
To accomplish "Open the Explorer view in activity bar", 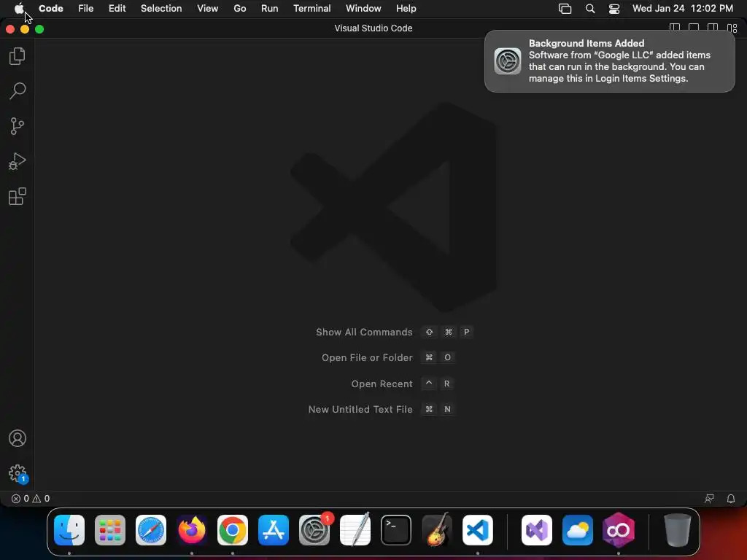I will pos(18,56).
